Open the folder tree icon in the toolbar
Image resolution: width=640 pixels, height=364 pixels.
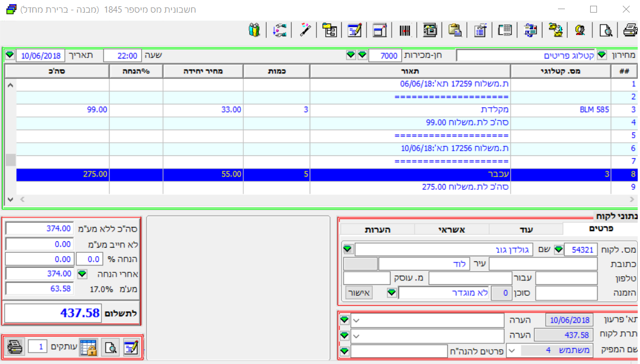(329, 30)
